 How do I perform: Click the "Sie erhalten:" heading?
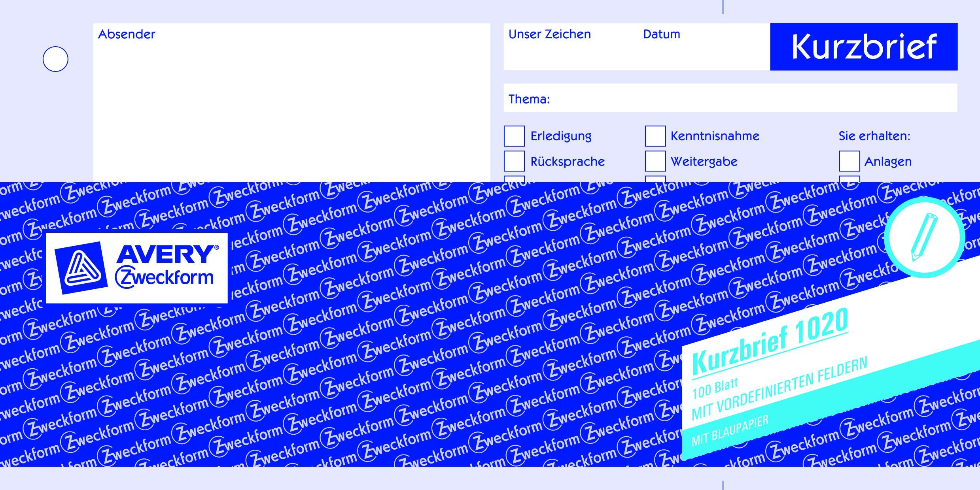(874, 136)
